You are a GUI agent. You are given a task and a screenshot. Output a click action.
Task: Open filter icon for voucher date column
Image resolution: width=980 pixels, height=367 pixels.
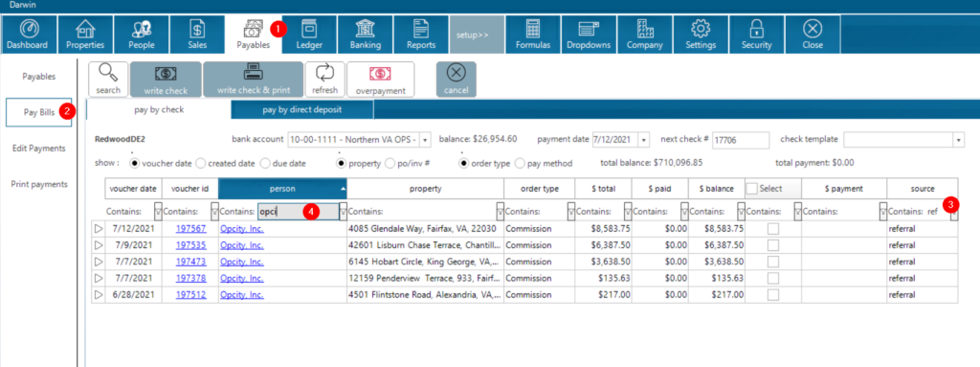tap(158, 212)
